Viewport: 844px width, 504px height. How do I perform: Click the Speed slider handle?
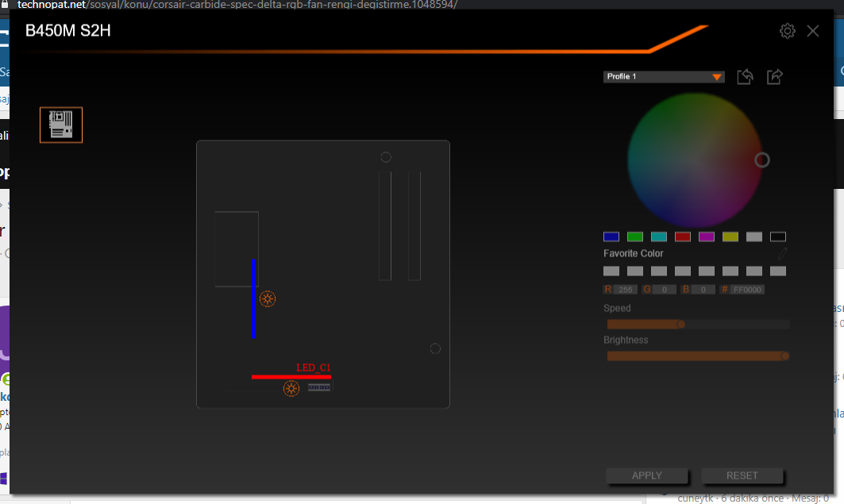click(681, 325)
